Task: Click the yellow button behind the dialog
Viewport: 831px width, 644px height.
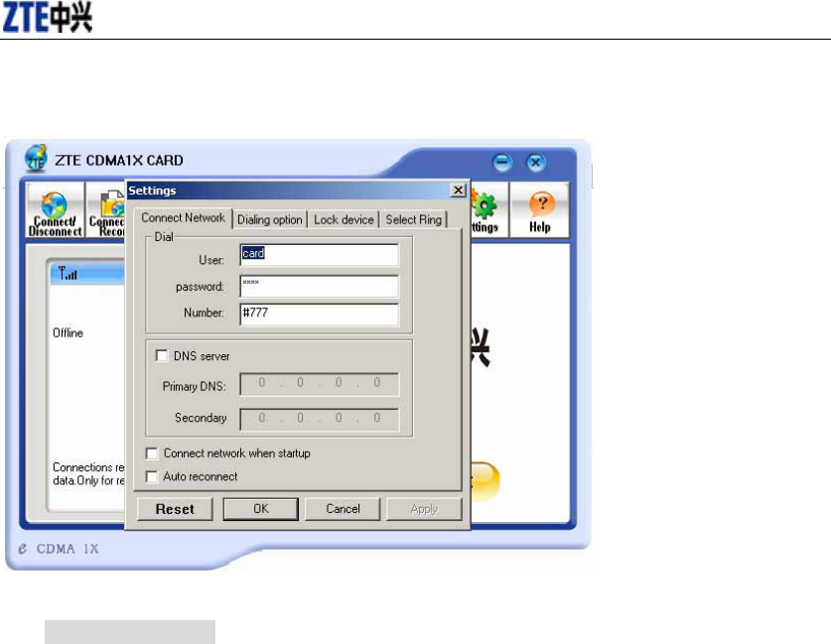Action: [485, 481]
